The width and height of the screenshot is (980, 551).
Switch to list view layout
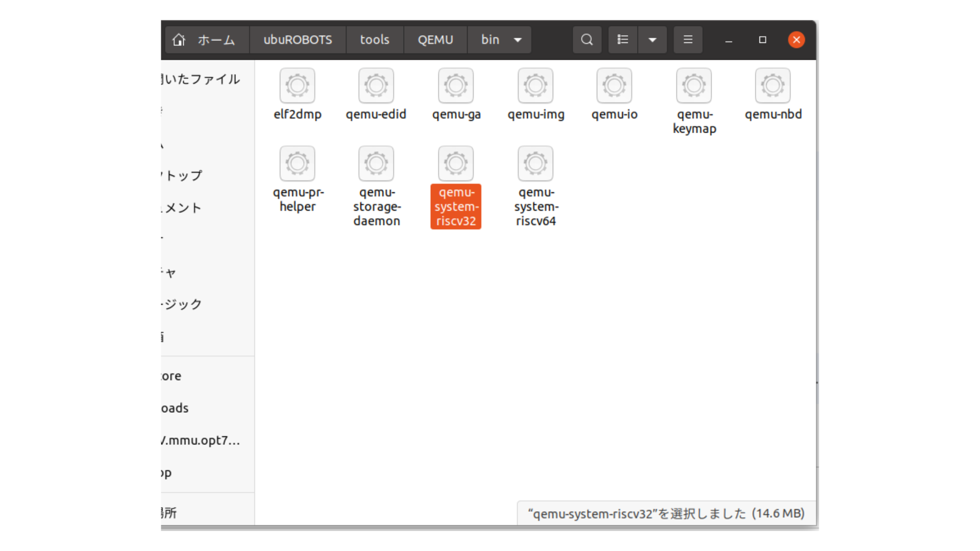pyautogui.click(x=622, y=39)
